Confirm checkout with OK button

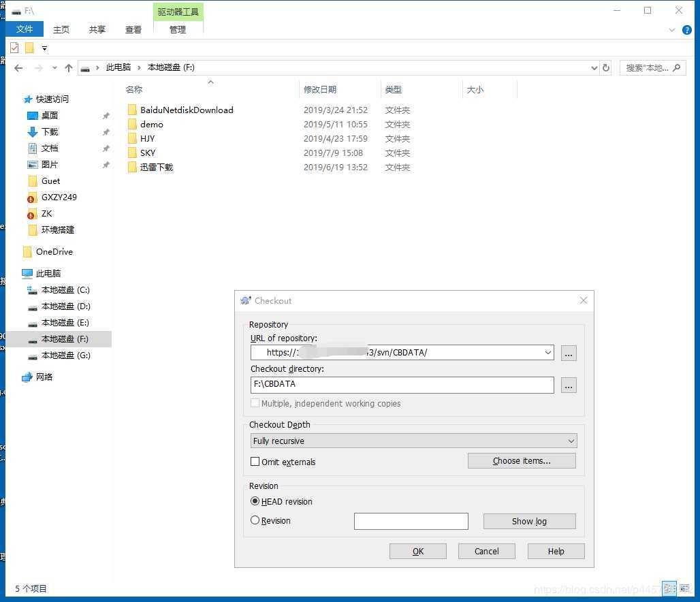(418, 551)
